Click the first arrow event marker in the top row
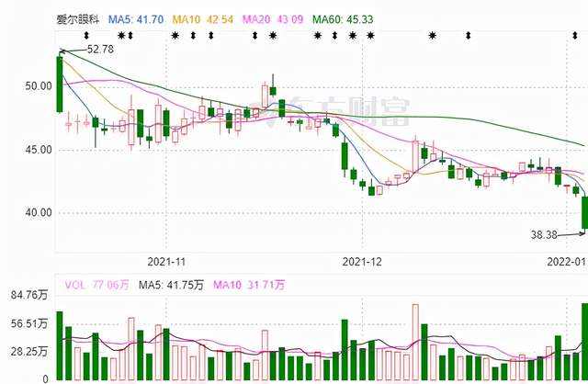The image size is (588, 384). pos(86,36)
